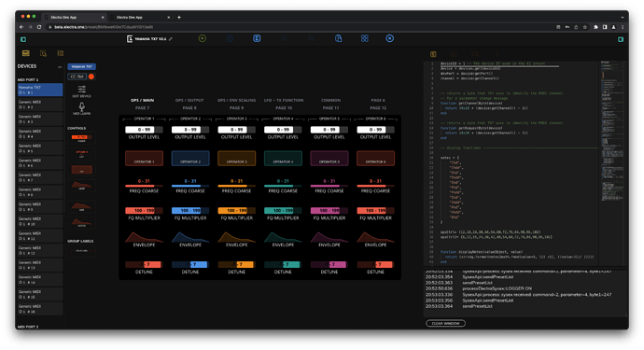Select Yamaha TX7 device in MIDI Port 1
644x350 pixels.
pos(40,90)
